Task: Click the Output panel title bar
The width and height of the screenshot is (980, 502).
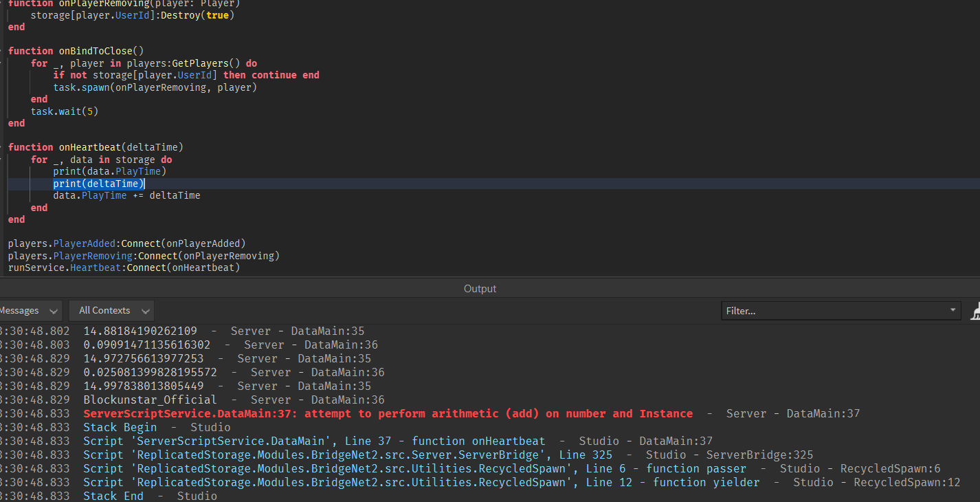Action: pos(480,289)
